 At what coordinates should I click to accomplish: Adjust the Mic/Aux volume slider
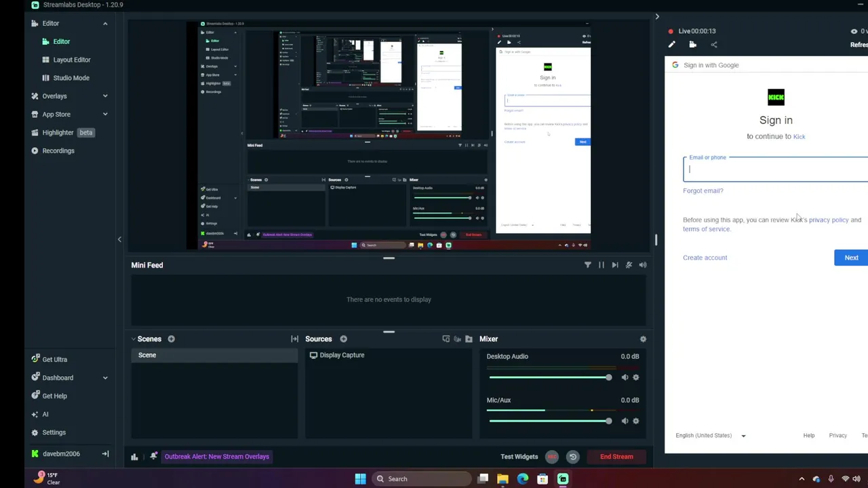[x=550, y=421]
